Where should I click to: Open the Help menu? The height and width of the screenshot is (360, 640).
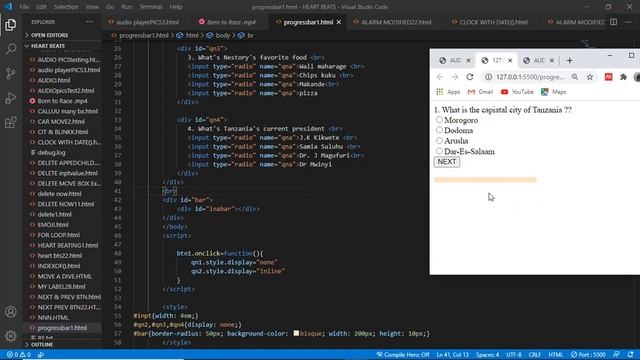pyautogui.click(x=176, y=7)
